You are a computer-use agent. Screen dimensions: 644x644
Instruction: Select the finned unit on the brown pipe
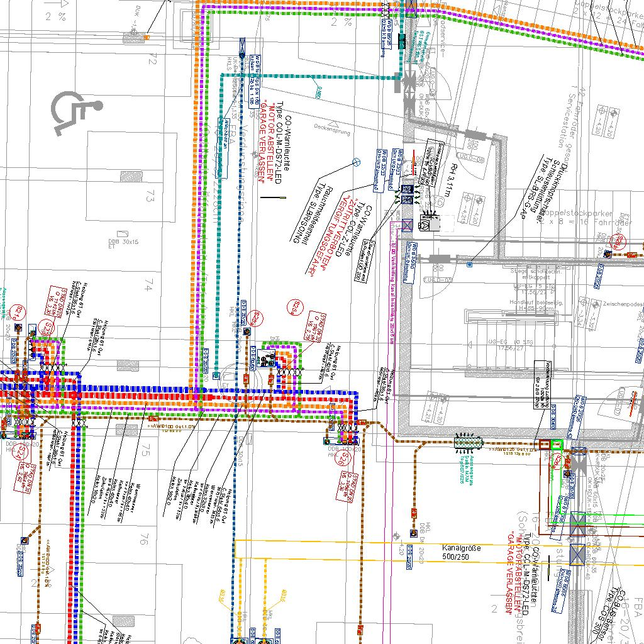pos(468,443)
